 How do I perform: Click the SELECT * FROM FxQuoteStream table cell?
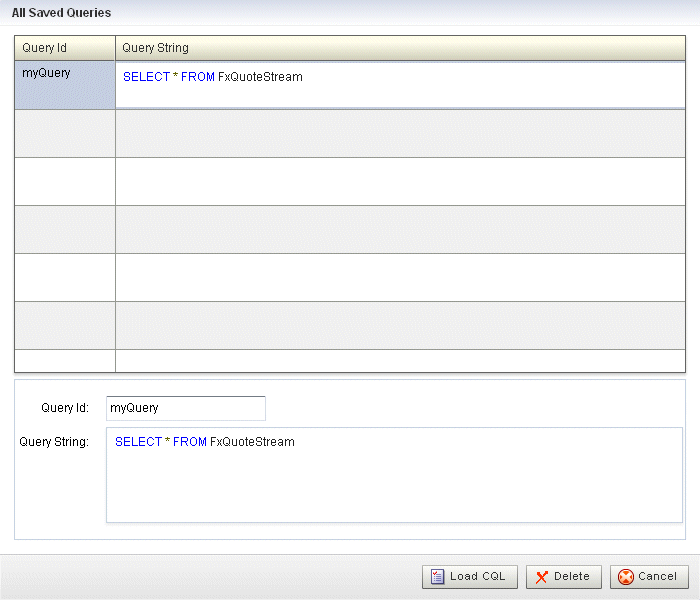[400, 85]
